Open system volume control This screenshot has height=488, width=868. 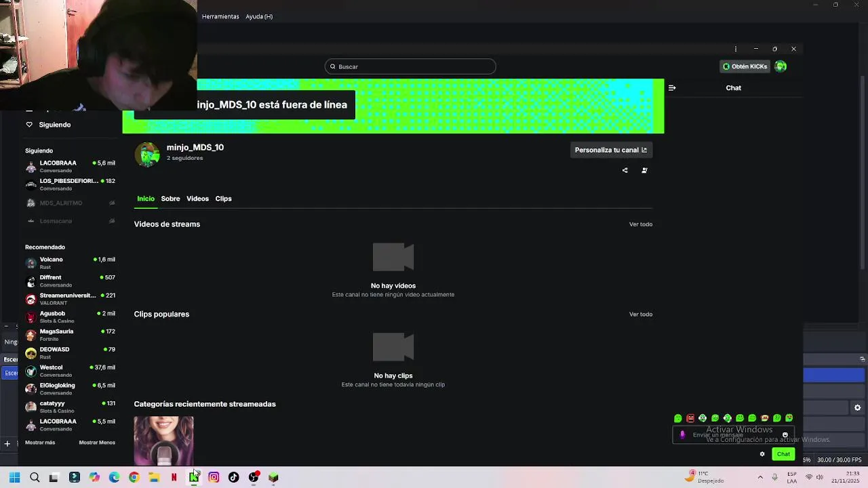pos(820,477)
